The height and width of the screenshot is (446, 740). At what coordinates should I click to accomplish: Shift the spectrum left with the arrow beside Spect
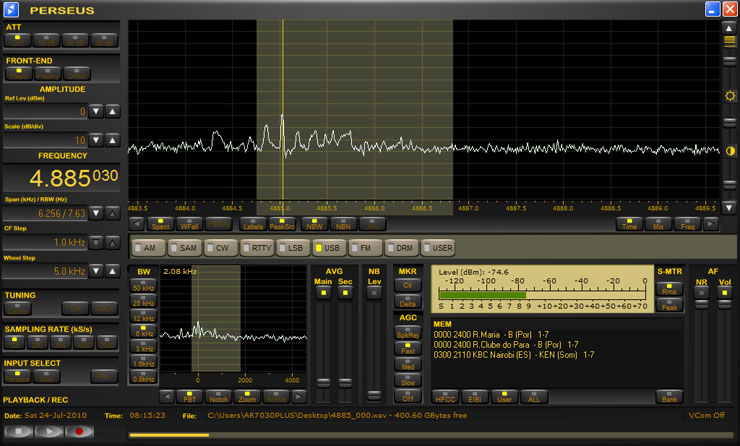coord(136,224)
